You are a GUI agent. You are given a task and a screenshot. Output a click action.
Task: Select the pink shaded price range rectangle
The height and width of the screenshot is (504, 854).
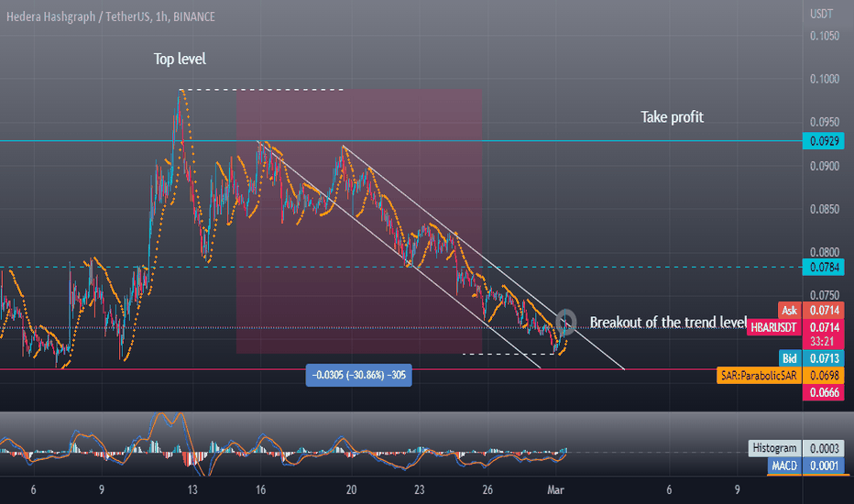point(359,221)
